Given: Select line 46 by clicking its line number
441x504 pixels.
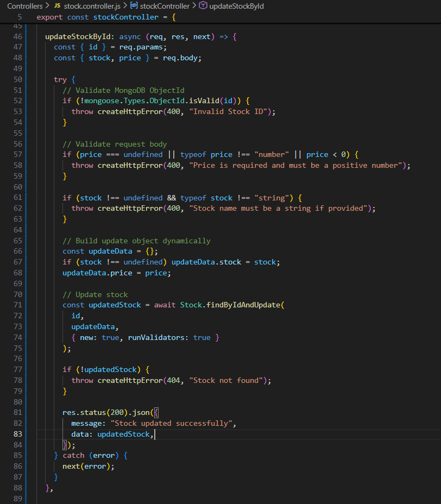Looking at the screenshot, I should coord(18,36).
